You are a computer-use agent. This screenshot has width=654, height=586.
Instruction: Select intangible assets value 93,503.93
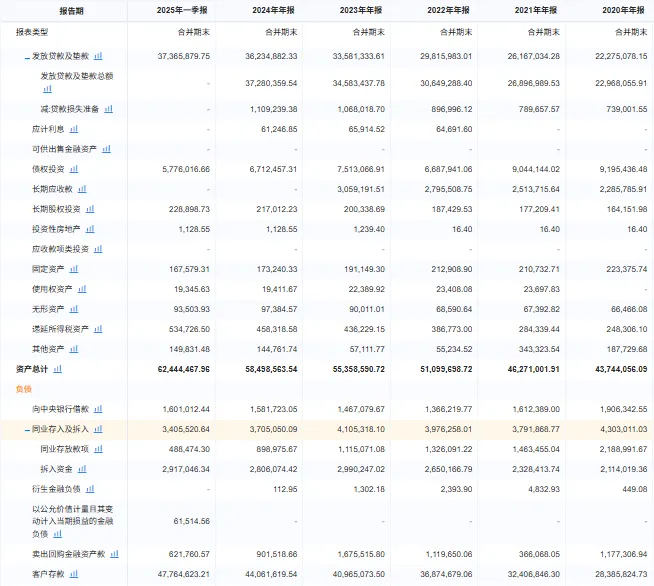point(192,309)
